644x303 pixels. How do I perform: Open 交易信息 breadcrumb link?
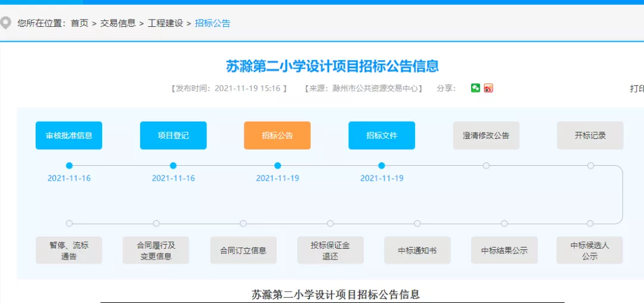(117, 23)
